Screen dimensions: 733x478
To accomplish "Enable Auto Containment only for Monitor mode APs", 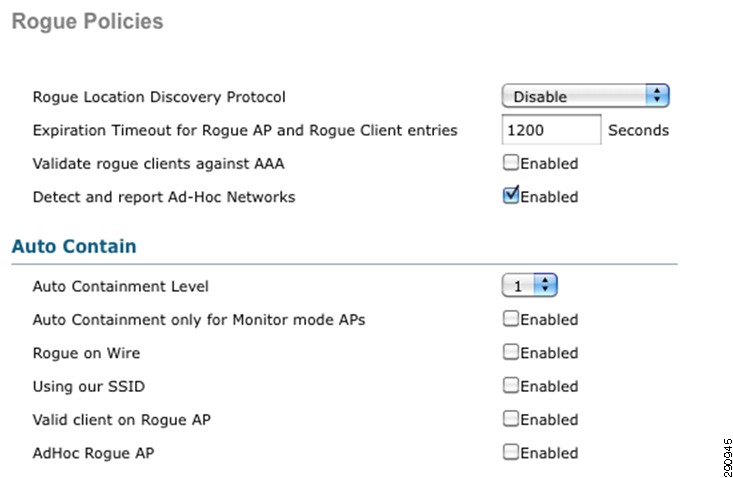I will 510,319.
